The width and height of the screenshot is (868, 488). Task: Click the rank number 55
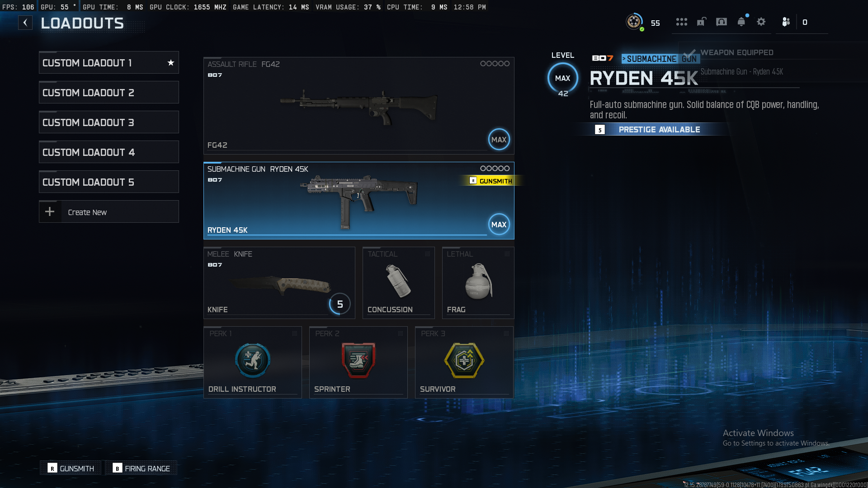pyautogui.click(x=656, y=23)
